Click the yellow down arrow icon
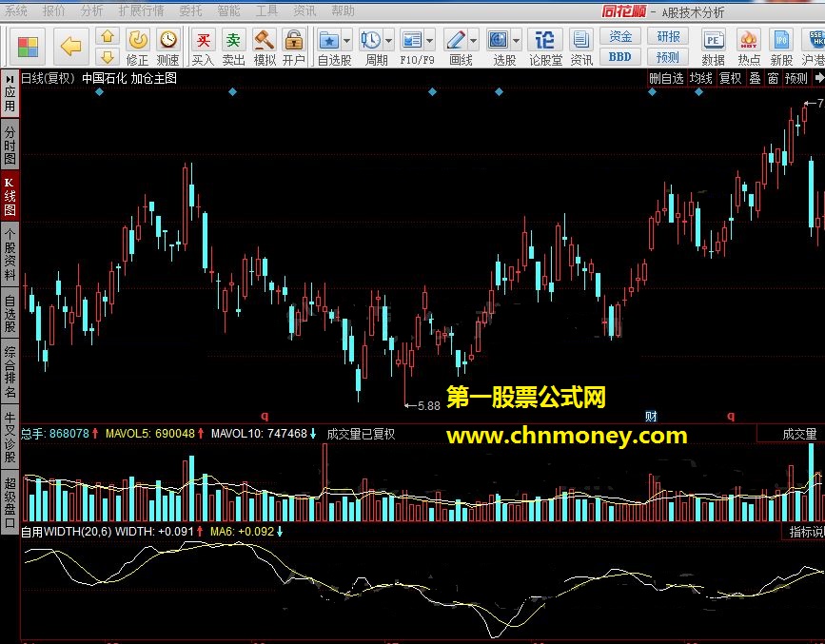 click(108, 56)
